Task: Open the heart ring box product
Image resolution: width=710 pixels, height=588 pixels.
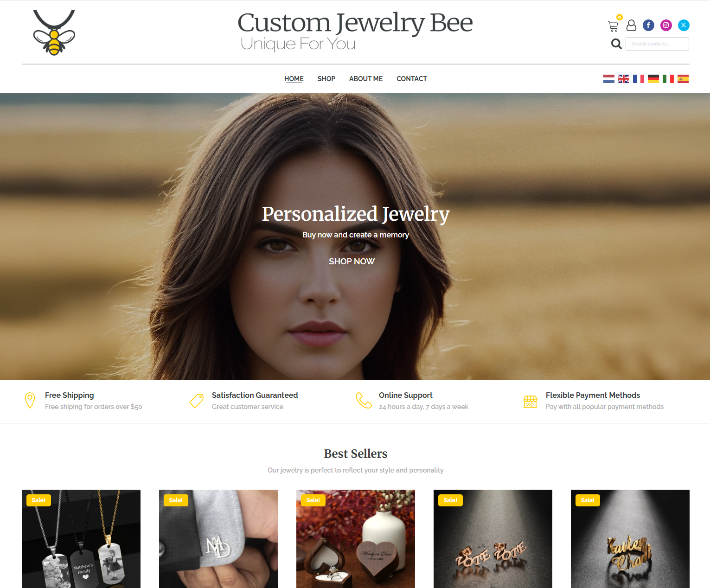Action: 356,539
